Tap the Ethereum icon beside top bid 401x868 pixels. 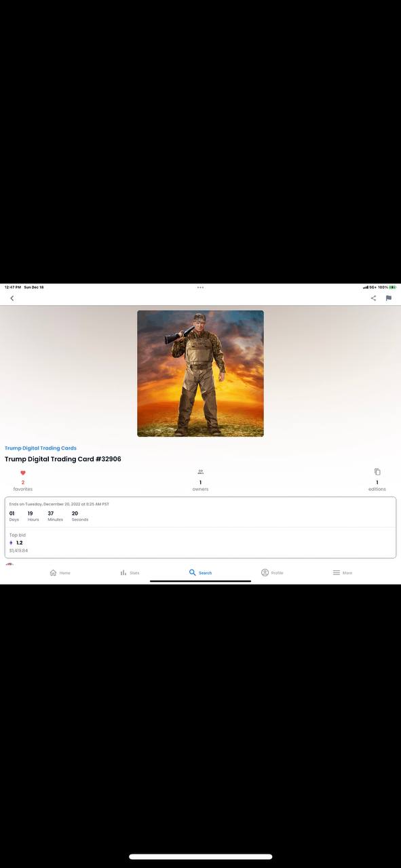[x=11, y=542]
